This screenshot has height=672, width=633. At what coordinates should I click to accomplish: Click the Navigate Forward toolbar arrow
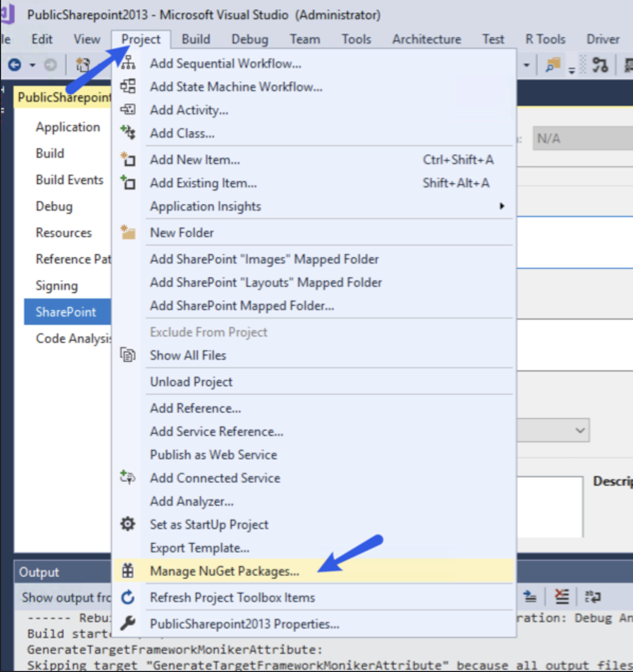click(x=50, y=65)
